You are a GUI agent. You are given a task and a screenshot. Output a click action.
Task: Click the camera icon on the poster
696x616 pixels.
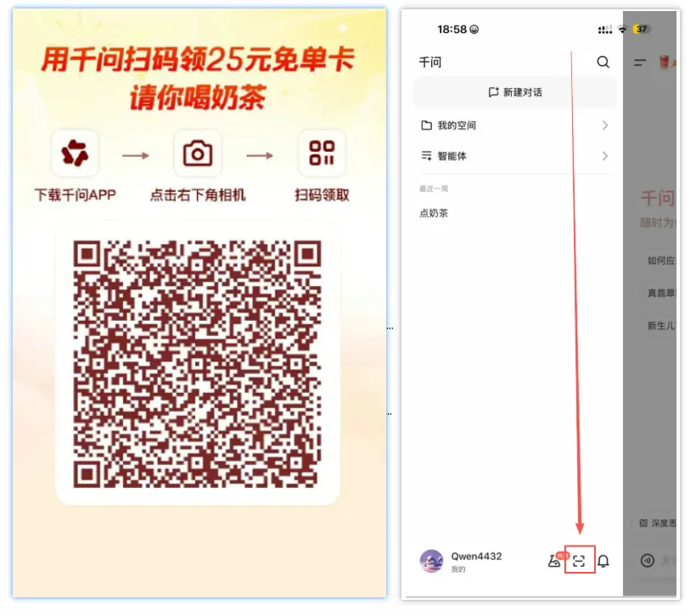(198, 154)
